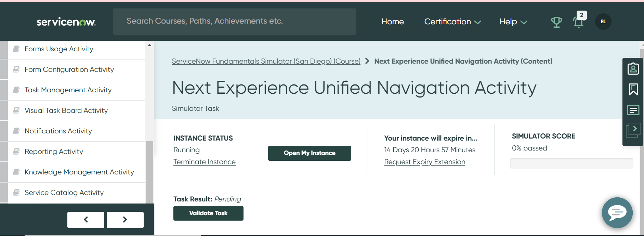Click the ServiceNow logo
This screenshot has height=236, width=644.
[x=66, y=22]
